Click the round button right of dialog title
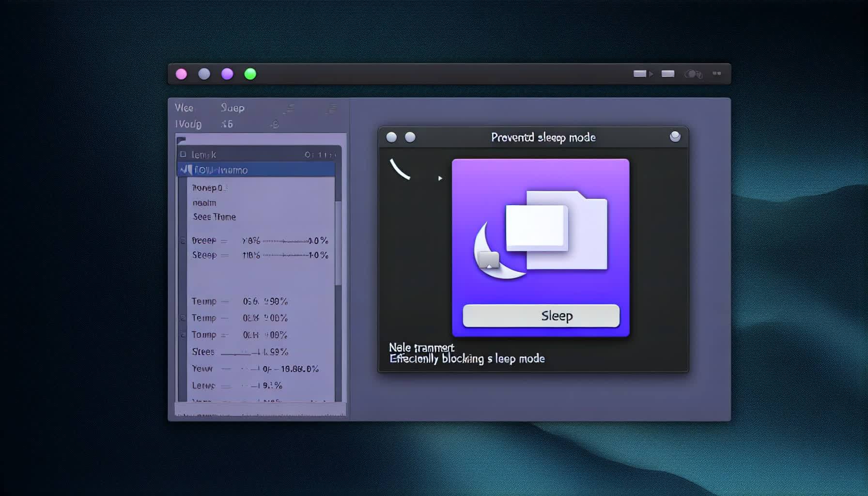The width and height of the screenshot is (868, 496). [x=675, y=137]
